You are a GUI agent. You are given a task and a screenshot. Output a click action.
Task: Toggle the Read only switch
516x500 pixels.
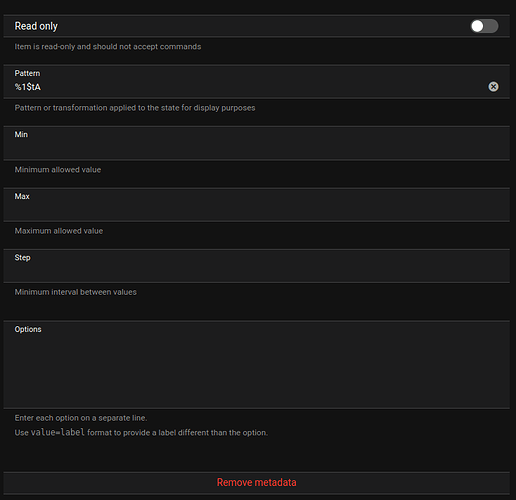point(484,26)
